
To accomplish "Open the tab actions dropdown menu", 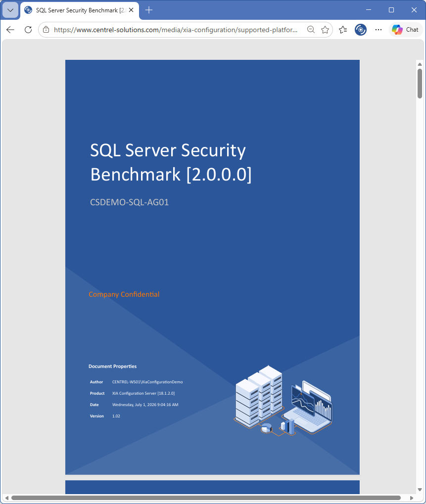I will [x=10, y=10].
